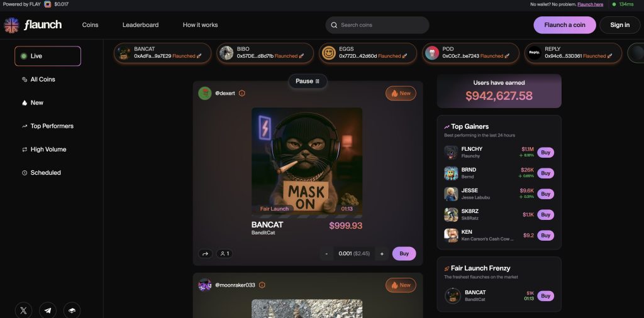644x318 pixels.
Task: Buy SK8RZ in Top Gainers
Action: click(x=545, y=214)
